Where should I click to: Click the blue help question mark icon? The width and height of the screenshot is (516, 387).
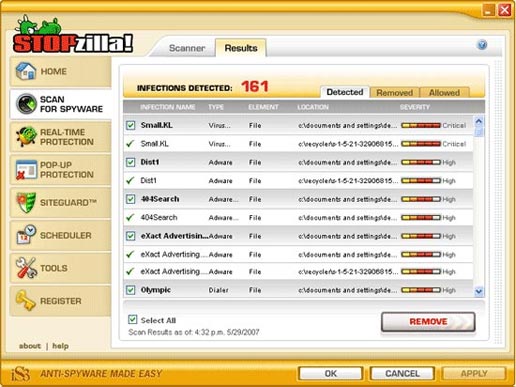[x=482, y=45]
